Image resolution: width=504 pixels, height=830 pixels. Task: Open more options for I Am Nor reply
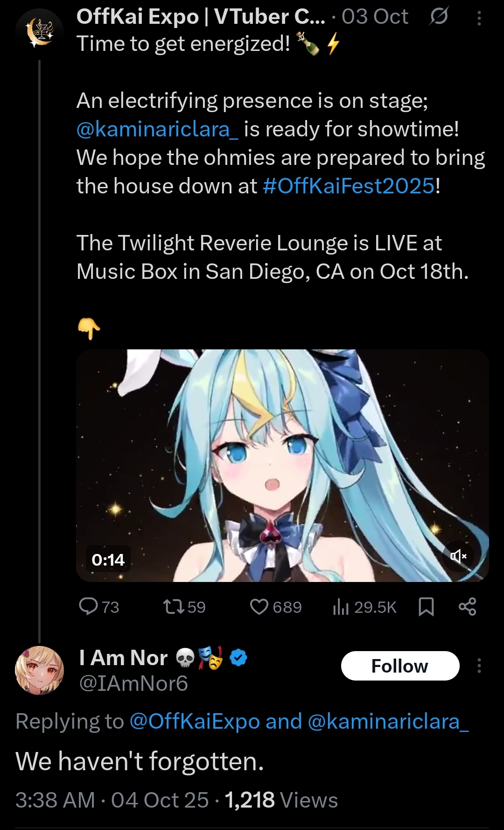[479, 666]
